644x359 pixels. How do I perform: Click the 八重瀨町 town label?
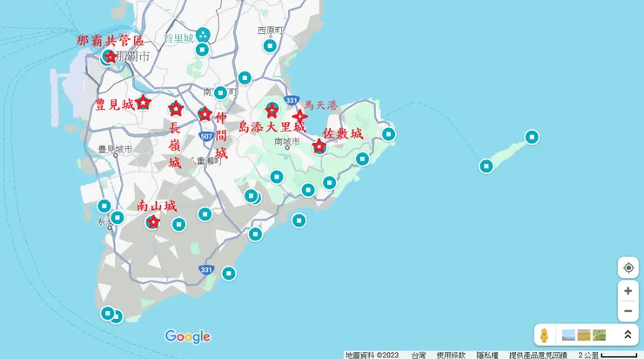click(205, 161)
